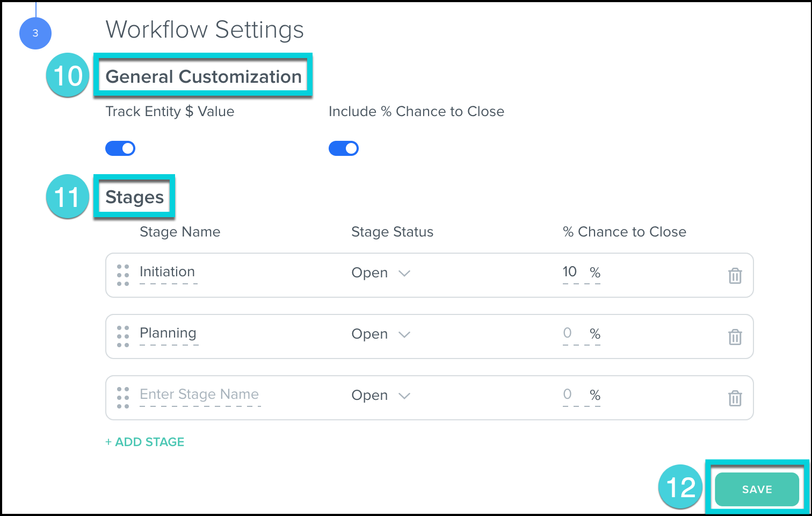Expand the Planning stage status dropdown
Screen dimensions: 812x516
pyautogui.click(x=381, y=334)
